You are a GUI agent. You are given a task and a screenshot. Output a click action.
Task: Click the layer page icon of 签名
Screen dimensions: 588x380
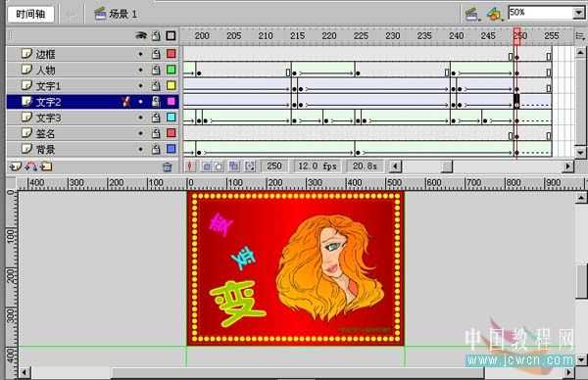pyautogui.click(x=26, y=132)
